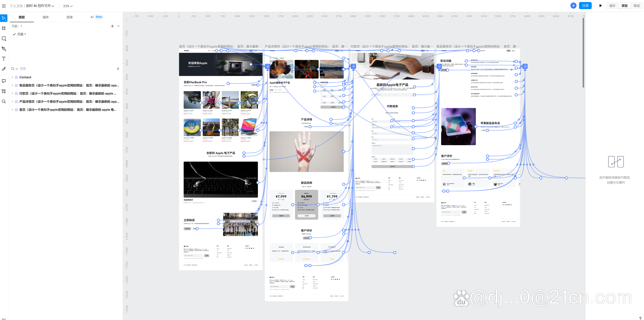Viewport: 644px width, 320px height.
Task: Play the prototype preview
Action: pos(600,6)
